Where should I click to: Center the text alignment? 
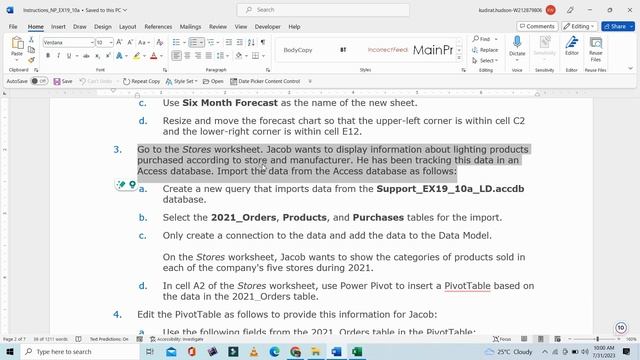187,56
